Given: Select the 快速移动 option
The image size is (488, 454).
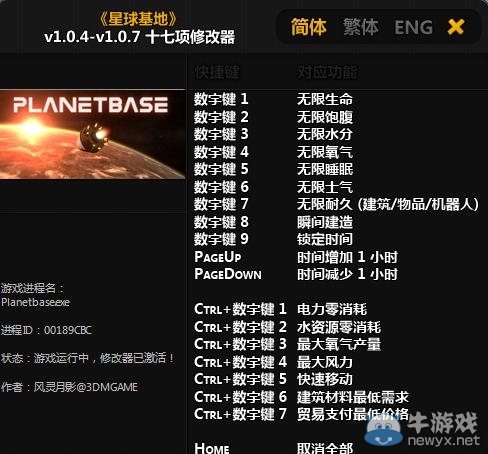Looking at the screenshot, I should coord(325,379).
